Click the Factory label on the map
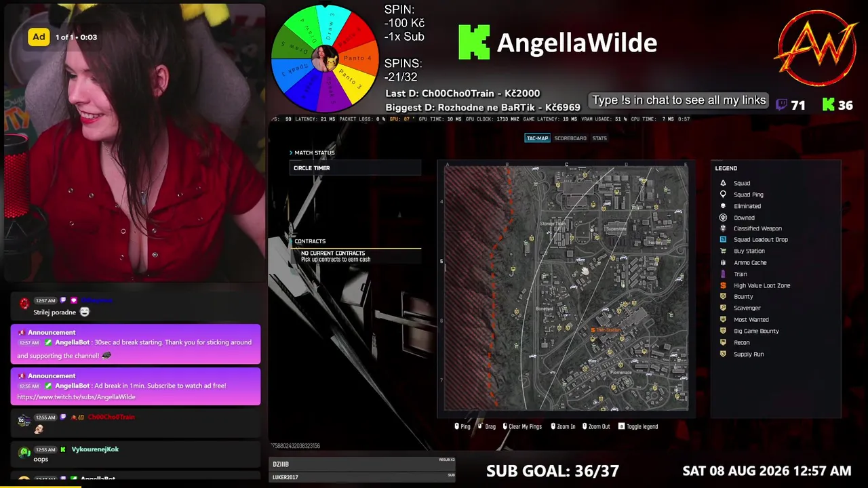The height and width of the screenshot is (488, 868). pos(654,242)
